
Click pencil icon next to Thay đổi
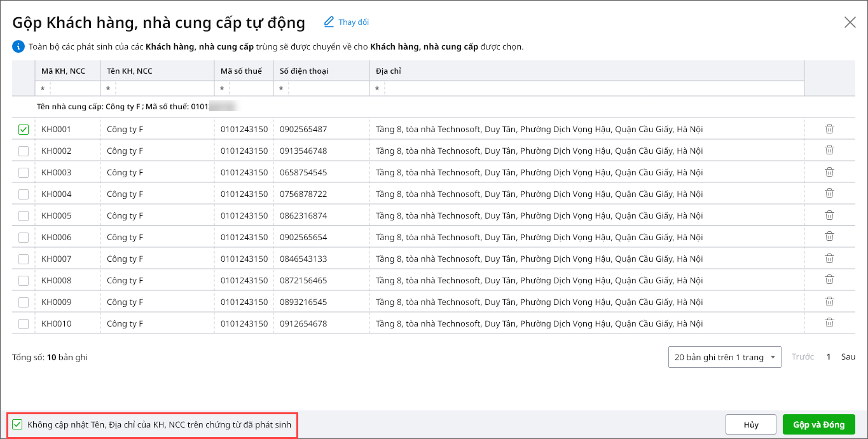click(329, 22)
